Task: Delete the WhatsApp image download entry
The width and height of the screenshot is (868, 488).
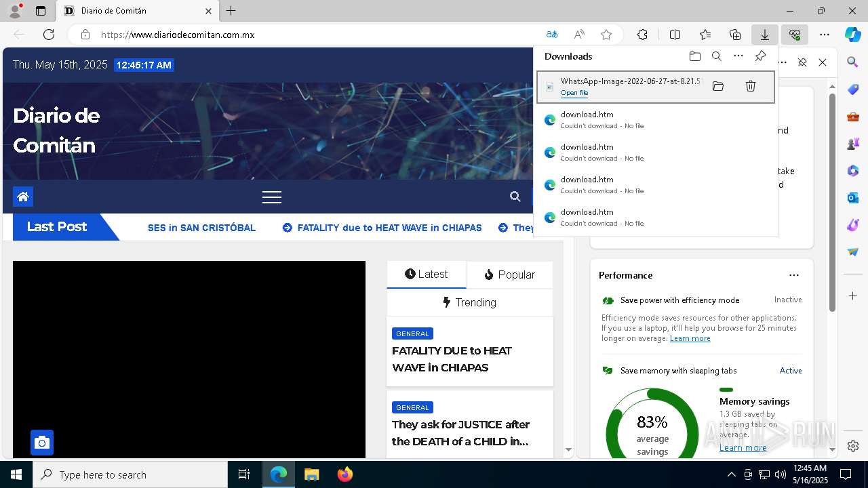Action: (x=751, y=86)
